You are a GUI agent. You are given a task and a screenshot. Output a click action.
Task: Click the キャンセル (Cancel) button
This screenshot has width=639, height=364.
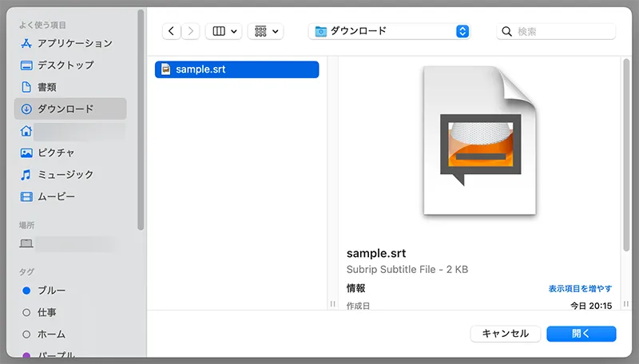pyautogui.click(x=506, y=334)
